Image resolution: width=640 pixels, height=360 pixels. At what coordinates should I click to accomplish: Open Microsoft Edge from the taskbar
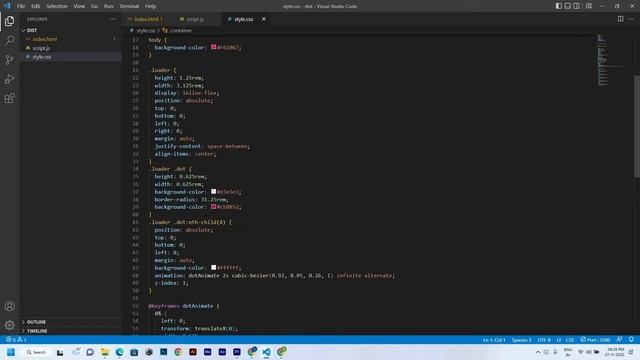click(x=119, y=352)
